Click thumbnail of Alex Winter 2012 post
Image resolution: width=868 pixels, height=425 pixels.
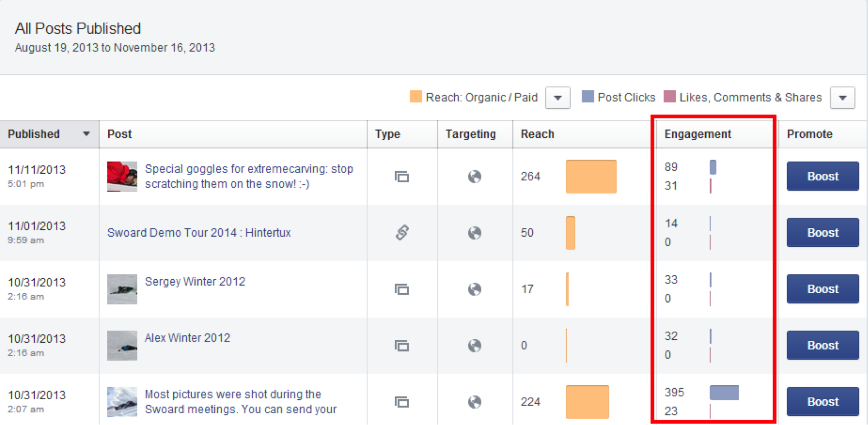122,346
